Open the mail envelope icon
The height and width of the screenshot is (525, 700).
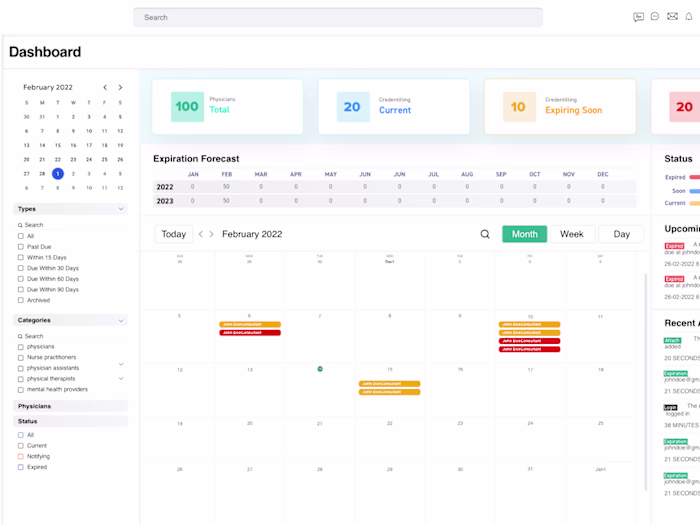(672, 17)
